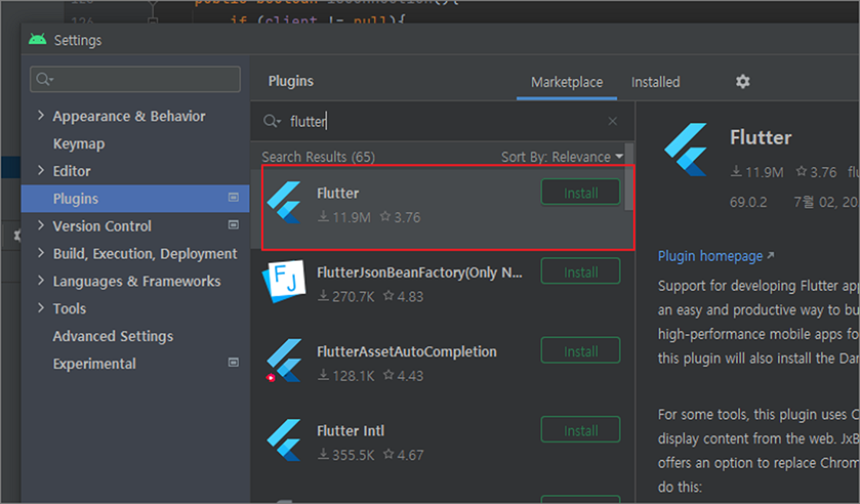Screen dimensions: 860x504
Task: Click the Flutter Intl plugin icon
Action: coord(284,440)
